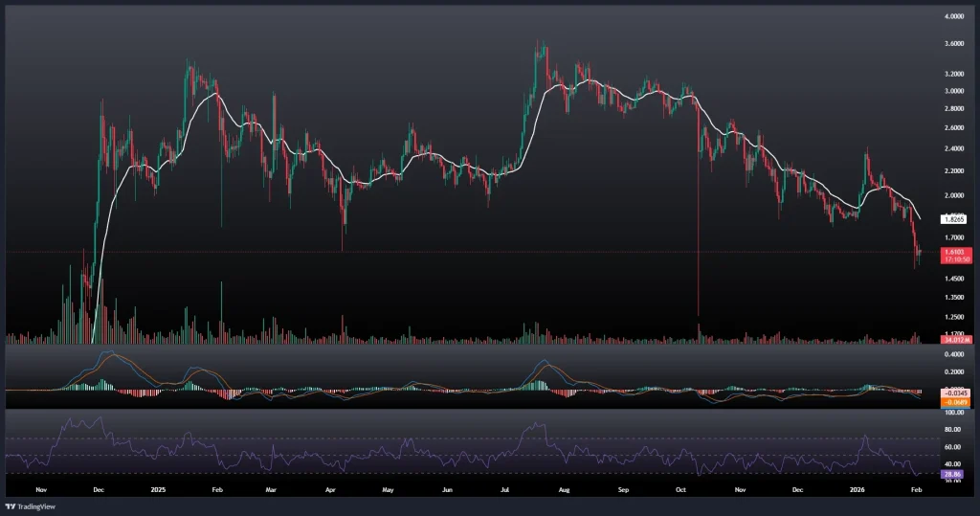
Task: Select the red current price label 1.6103
Action: point(955,251)
